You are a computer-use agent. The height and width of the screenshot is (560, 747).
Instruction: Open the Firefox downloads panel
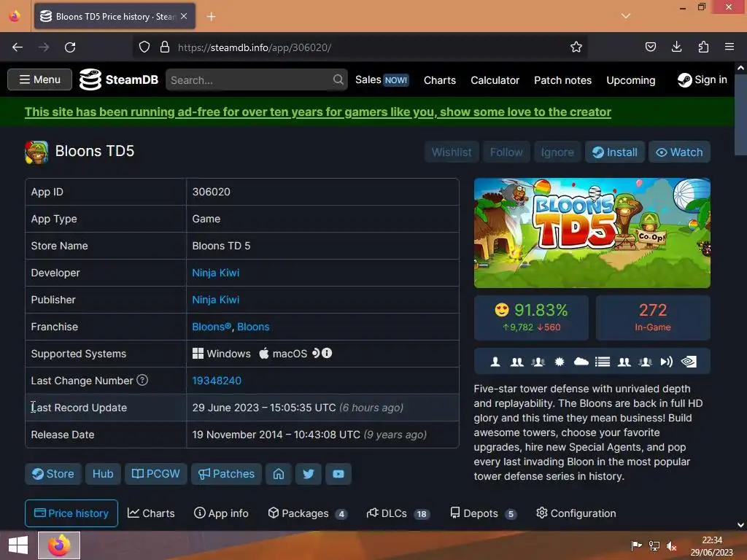click(676, 47)
